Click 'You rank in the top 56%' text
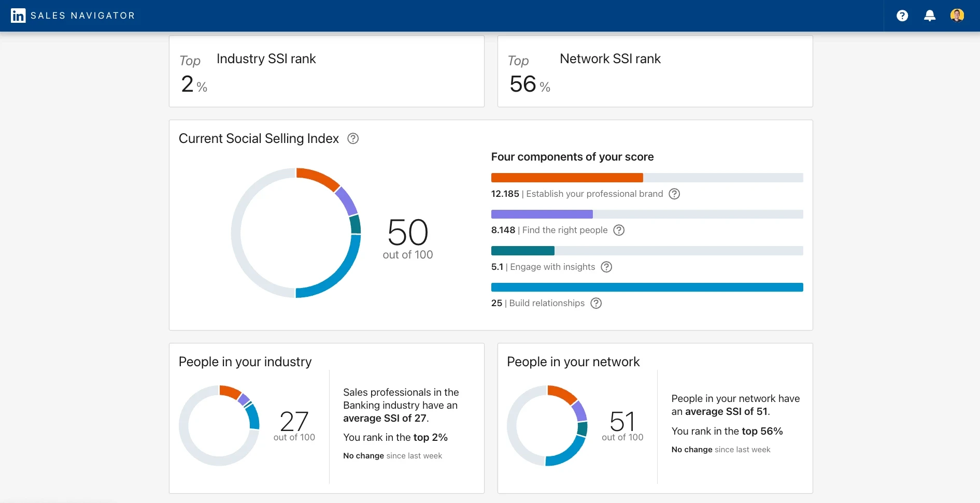Image resolution: width=980 pixels, height=503 pixels. click(727, 431)
